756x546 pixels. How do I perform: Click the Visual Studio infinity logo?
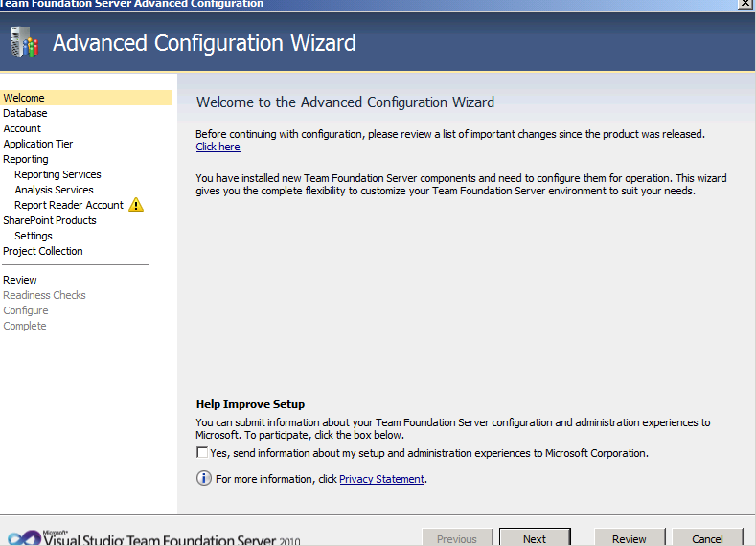pyautogui.click(x=24, y=537)
